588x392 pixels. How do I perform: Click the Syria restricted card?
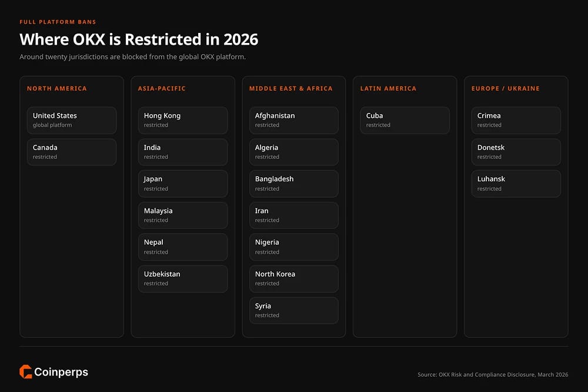pos(294,311)
